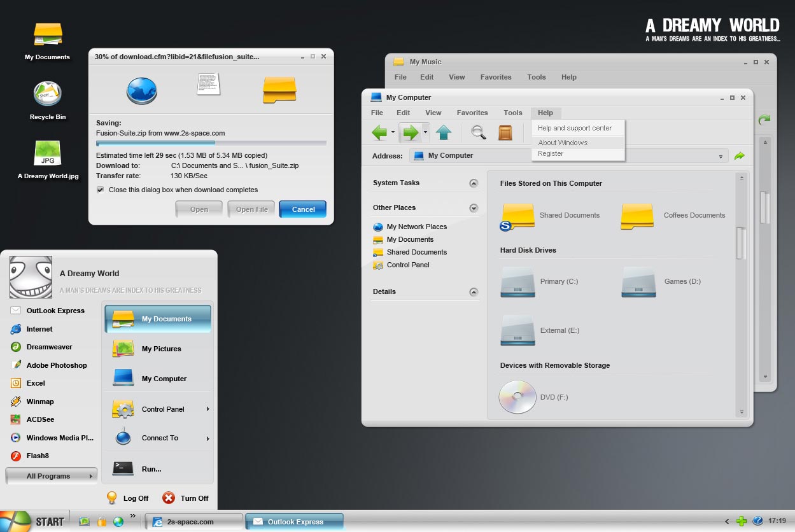Expand All Programs in the Start menu
The height and width of the screenshot is (532, 795).
point(52,476)
